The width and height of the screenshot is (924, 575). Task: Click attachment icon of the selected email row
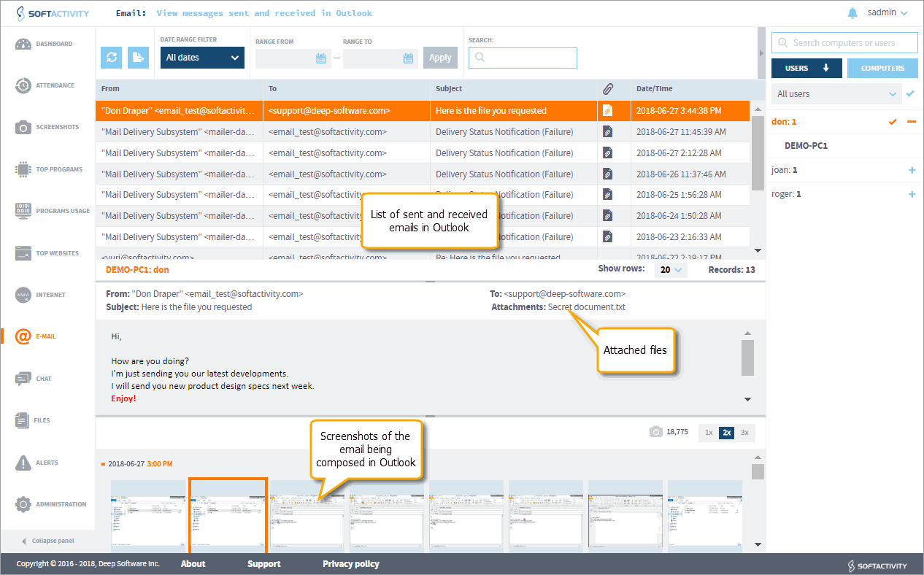tap(607, 111)
